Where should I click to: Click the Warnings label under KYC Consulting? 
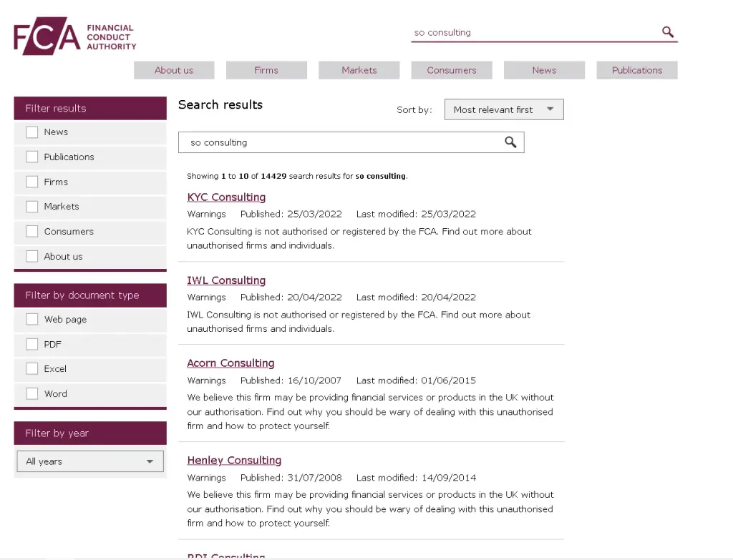(x=206, y=214)
